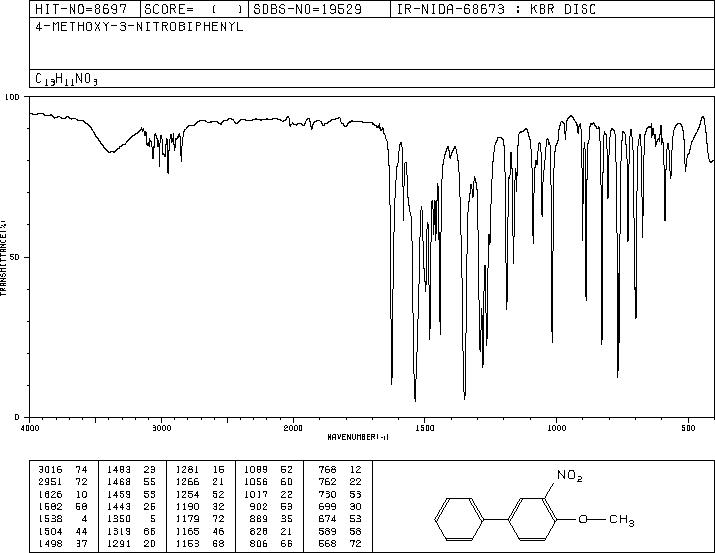Click the 668 peak table entry
The width and height of the screenshot is (715, 553).
(x=340, y=543)
